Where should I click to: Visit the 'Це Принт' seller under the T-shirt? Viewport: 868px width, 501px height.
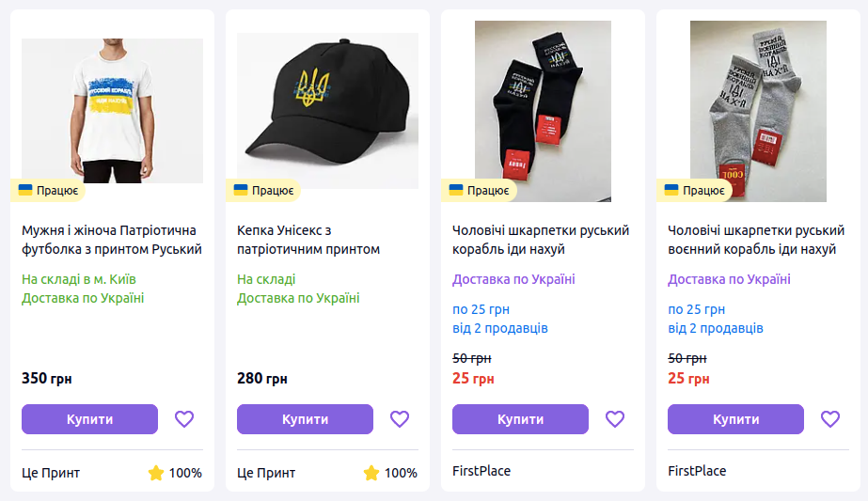(51, 473)
